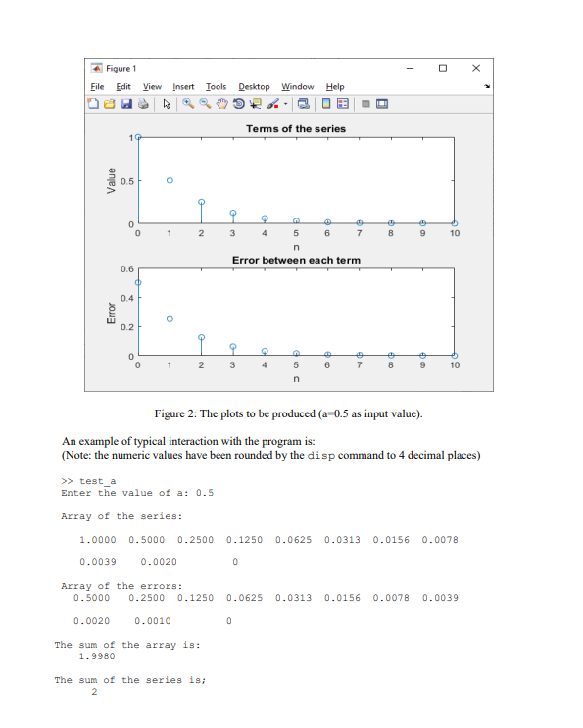Click the Link Plot toolbar icon
Image resolution: width=583 pixels, height=728 pixels.
pos(303,104)
